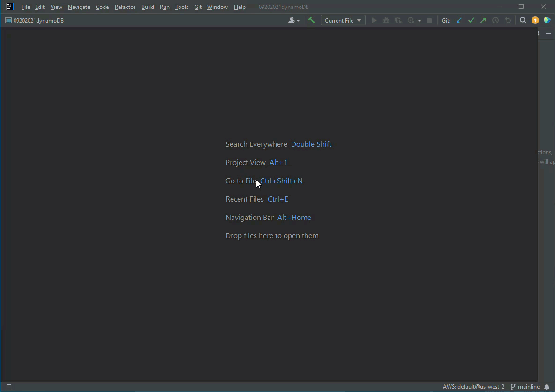Screen dimensions: 555x392
Task: Expand the run with profiler options arrow
Action: point(420,20)
